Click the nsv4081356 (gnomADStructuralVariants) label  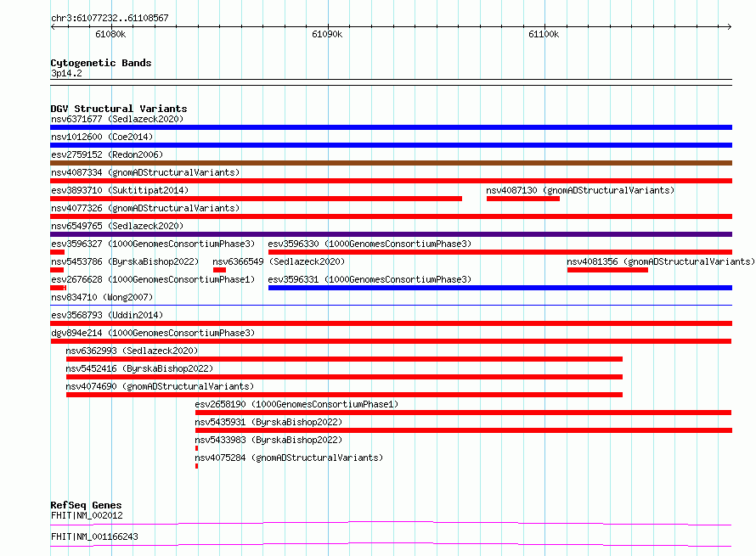(661, 261)
